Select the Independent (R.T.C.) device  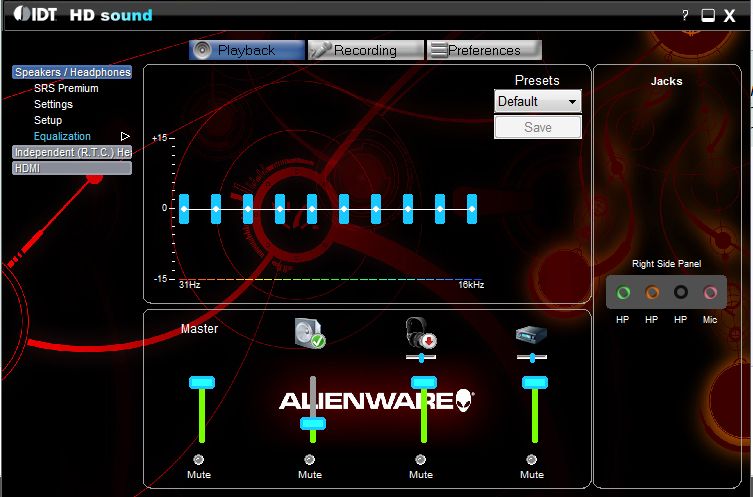pyautogui.click(x=72, y=152)
